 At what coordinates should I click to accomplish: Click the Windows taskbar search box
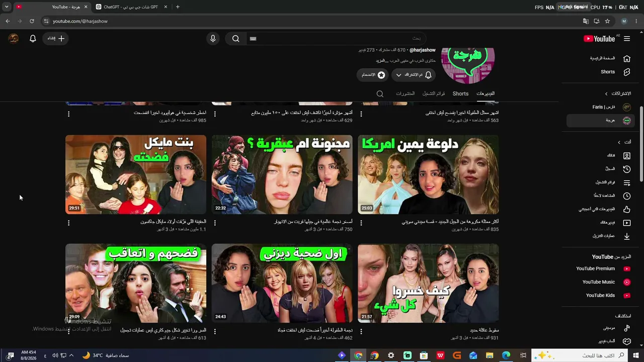tap(580, 355)
